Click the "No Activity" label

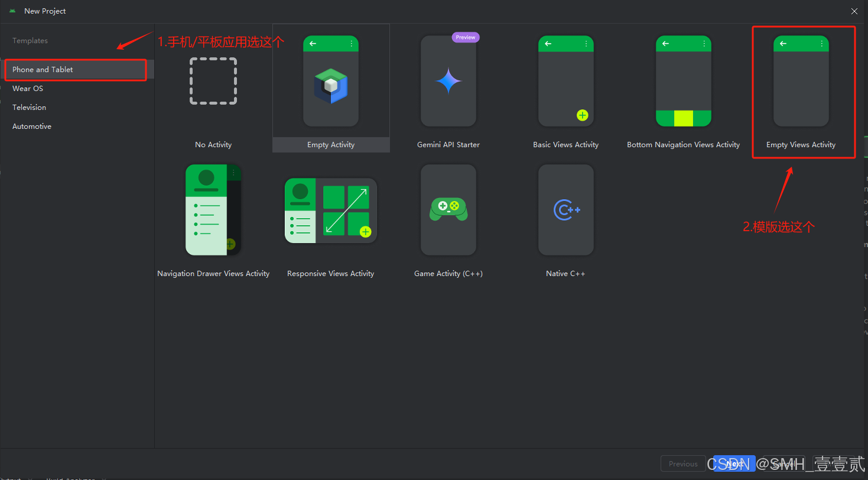pyautogui.click(x=213, y=145)
